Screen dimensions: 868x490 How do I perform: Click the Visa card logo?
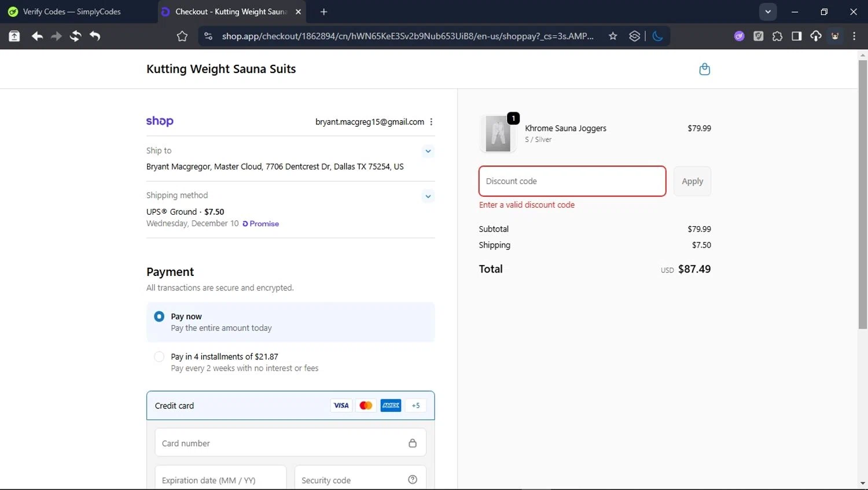pyautogui.click(x=341, y=406)
